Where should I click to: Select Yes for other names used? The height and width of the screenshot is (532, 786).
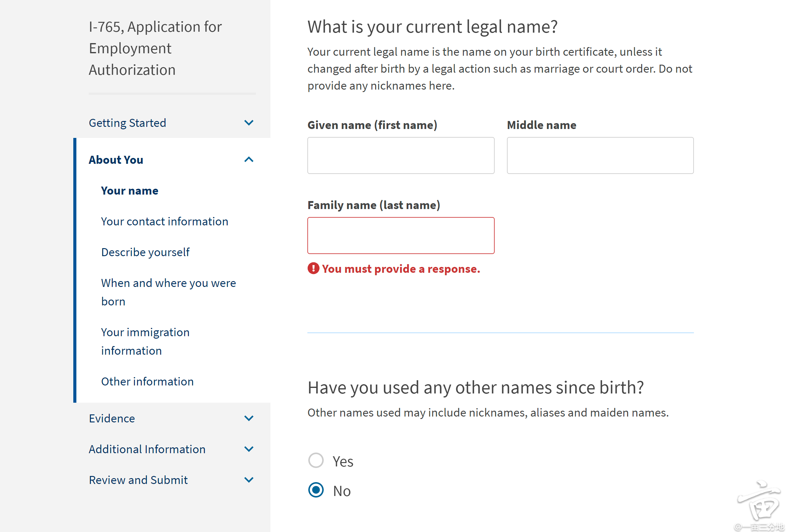coord(316,460)
